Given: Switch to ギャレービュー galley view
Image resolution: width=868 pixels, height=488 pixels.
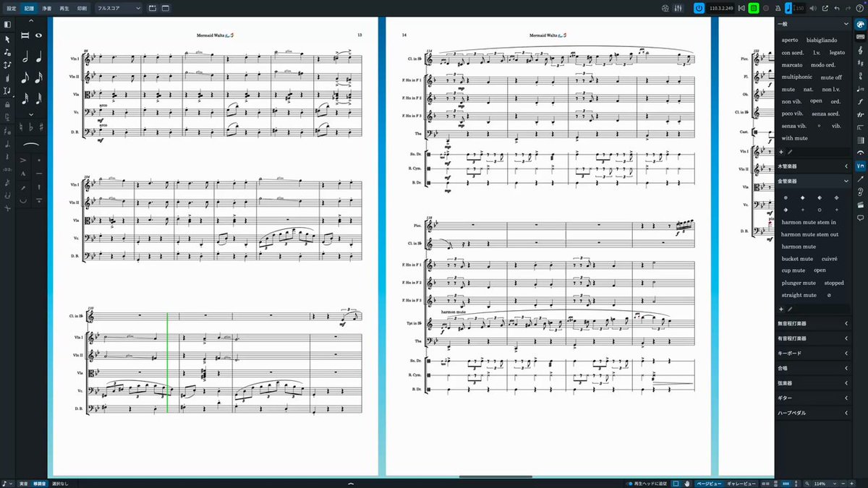Looking at the screenshot, I should (x=741, y=483).
